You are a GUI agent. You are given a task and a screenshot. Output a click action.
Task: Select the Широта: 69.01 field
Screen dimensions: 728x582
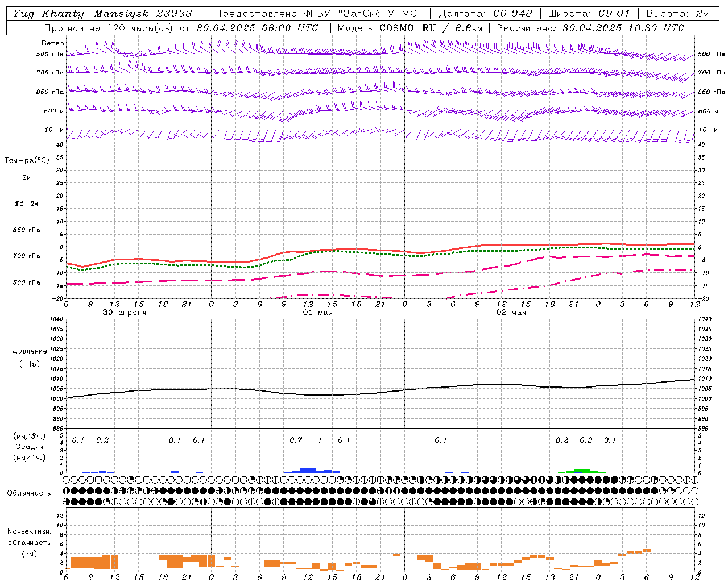point(589,14)
